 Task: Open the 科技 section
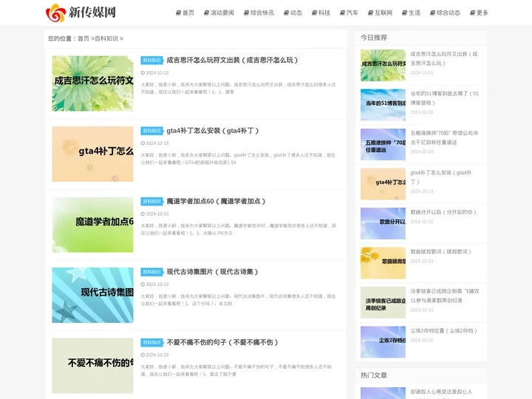pos(321,13)
